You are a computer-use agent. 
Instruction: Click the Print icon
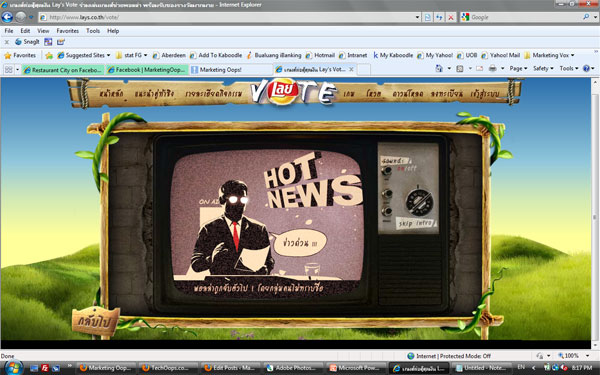pos(493,68)
